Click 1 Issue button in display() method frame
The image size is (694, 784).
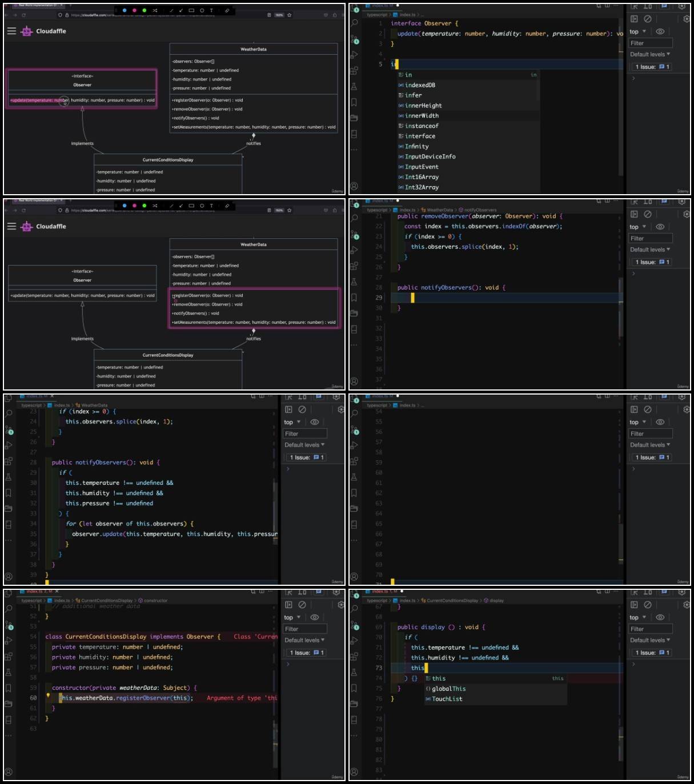pos(652,653)
